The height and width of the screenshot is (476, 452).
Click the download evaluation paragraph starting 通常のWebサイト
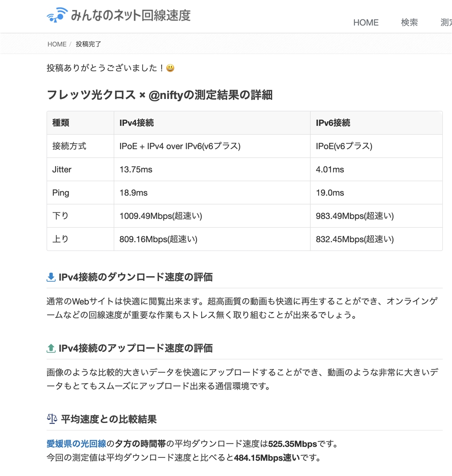tap(242, 308)
